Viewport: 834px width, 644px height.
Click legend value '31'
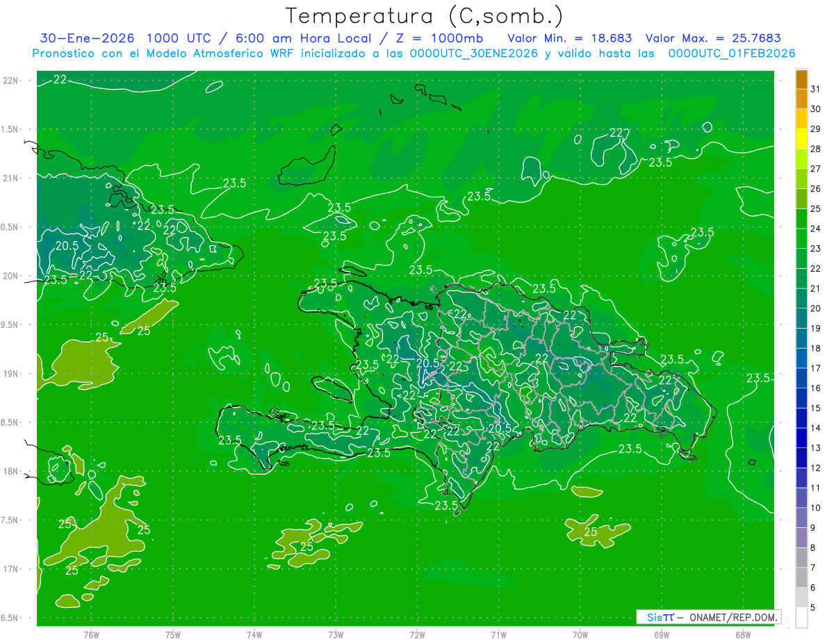816,89
